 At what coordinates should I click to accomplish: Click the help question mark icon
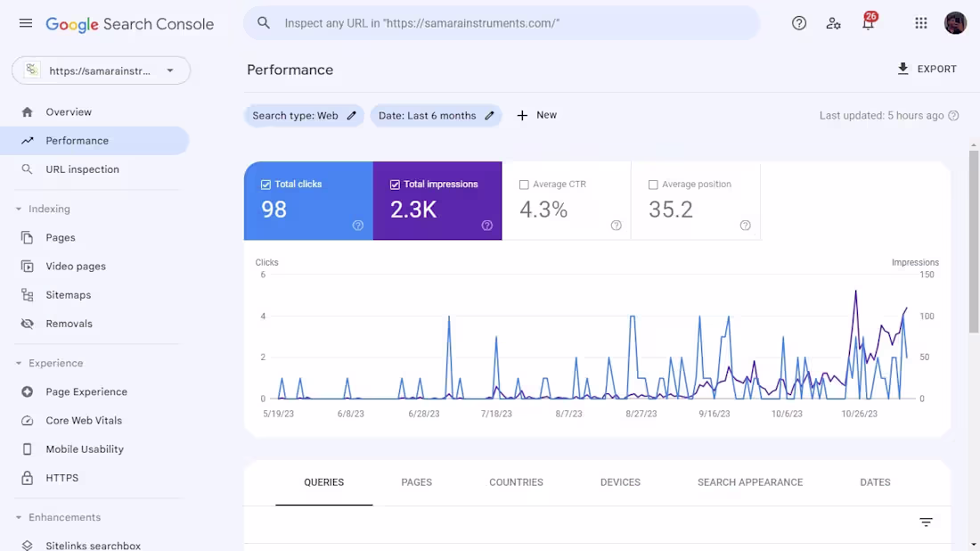[x=798, y=24]
